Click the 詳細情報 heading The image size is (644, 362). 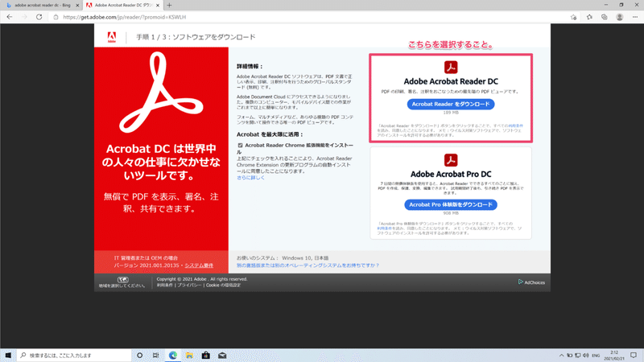point(250,66)
